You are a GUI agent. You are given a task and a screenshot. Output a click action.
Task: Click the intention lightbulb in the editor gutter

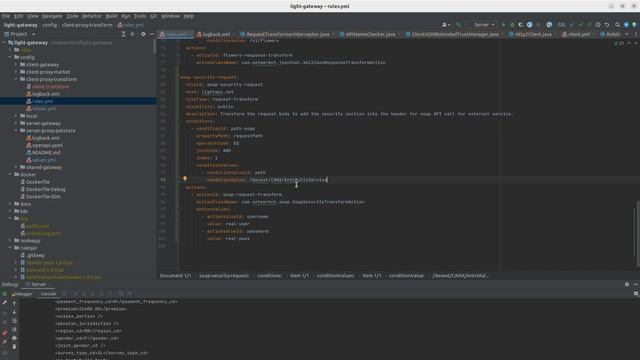tap(185, 179)
